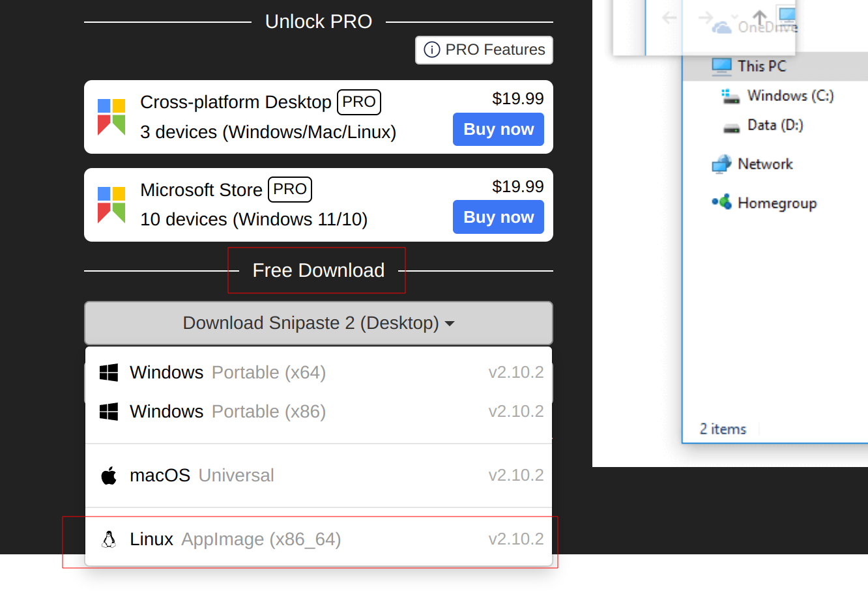Image resolution: width=868 pixels, height=596 pixels.
Task: Click the "3 devices (Windows/Mac/Linux)" text
Action: point(268,132)
